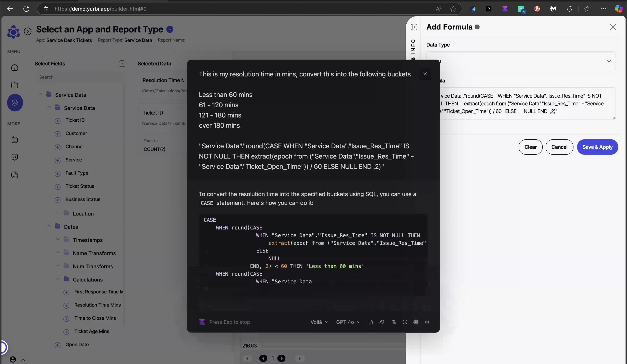Add the Resolution Time Mins field plus icon
This screenshot has width=627, height=364.
[66, 306]
